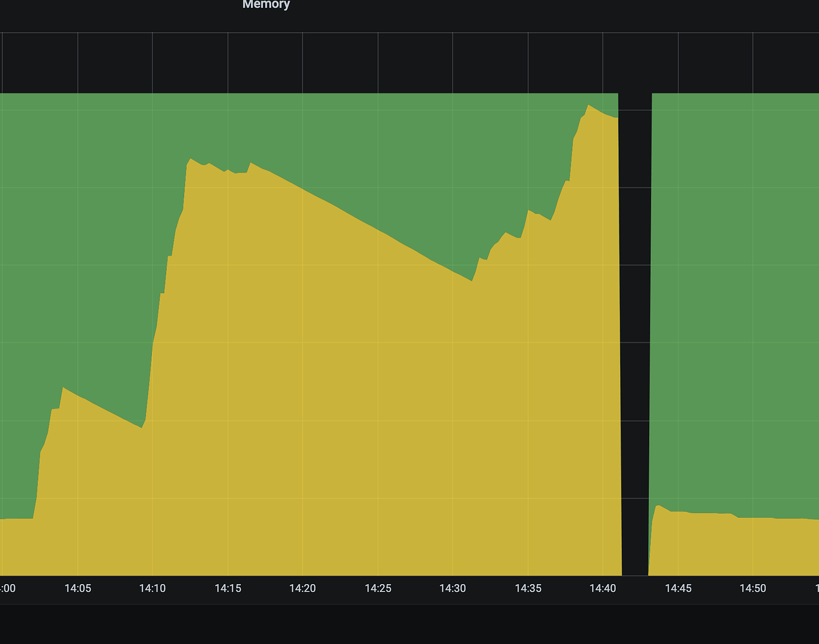Click the 14:20 time axis label

[x=303, y=588]
